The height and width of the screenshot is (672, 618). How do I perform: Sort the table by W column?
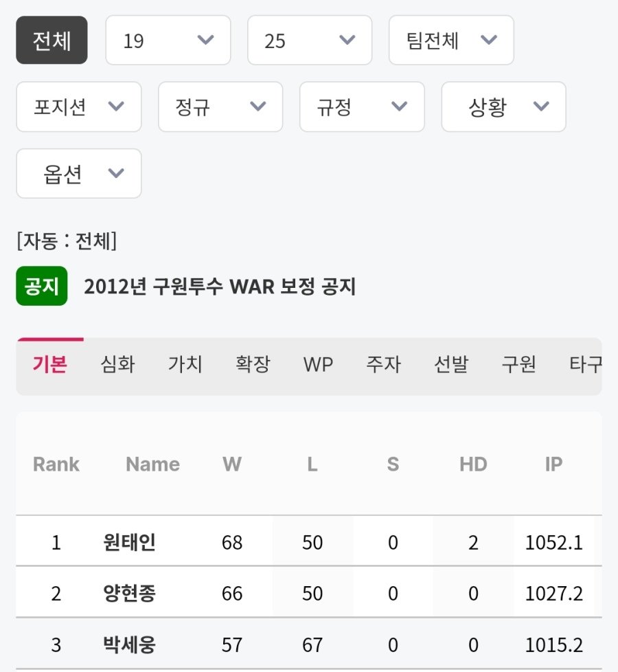pyautogui.click(x=232, y=464)
